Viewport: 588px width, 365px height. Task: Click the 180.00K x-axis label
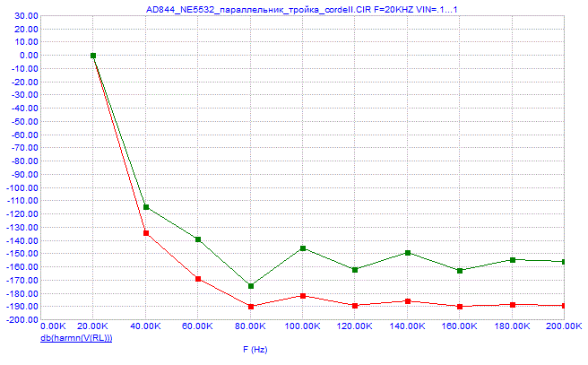coord(512,326)
